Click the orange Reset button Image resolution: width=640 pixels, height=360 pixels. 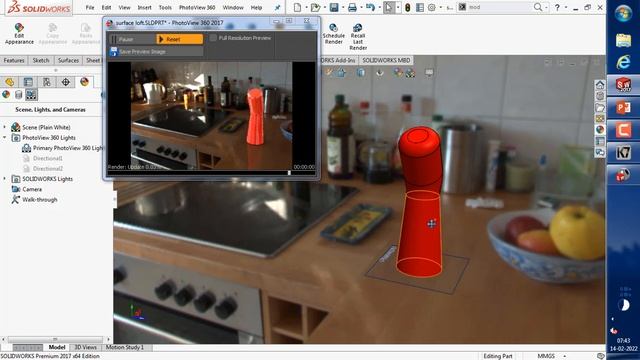(x=180, y=39)
